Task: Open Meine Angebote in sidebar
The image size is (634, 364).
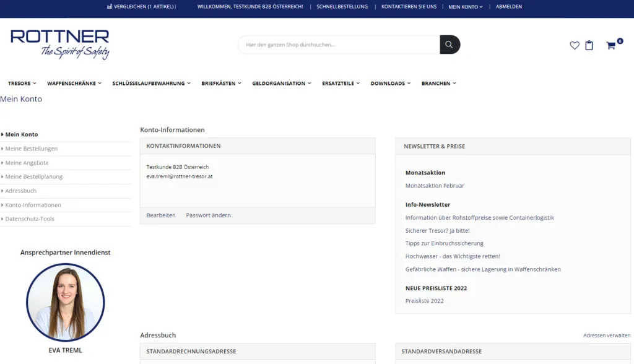Action: click(x=27, y=163)
